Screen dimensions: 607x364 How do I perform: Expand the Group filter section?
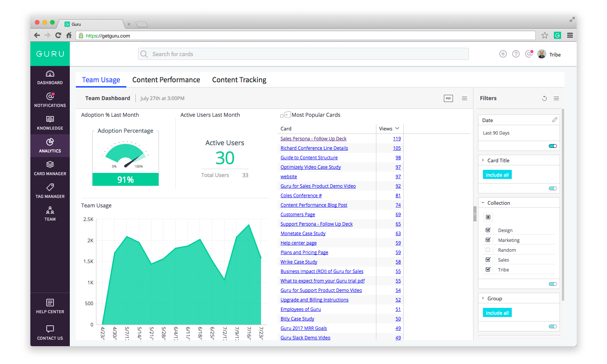point(483,298)
